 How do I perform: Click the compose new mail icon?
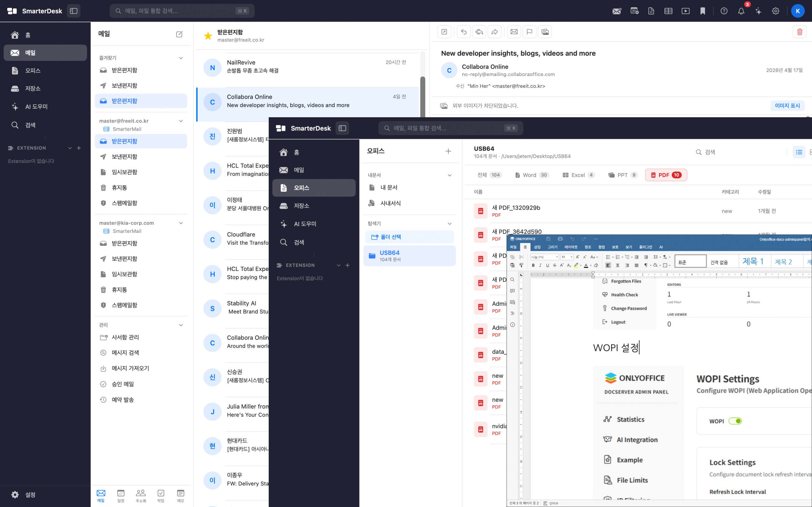point(179,34)
